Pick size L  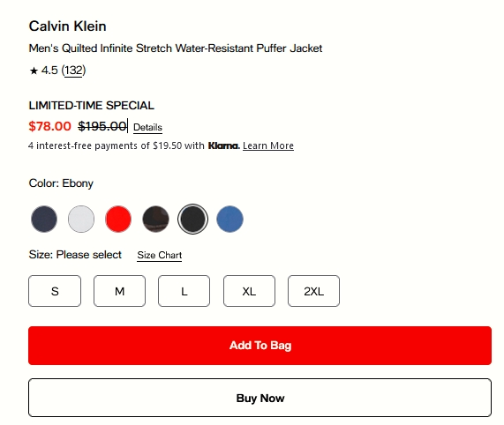(x=184, y=291)
